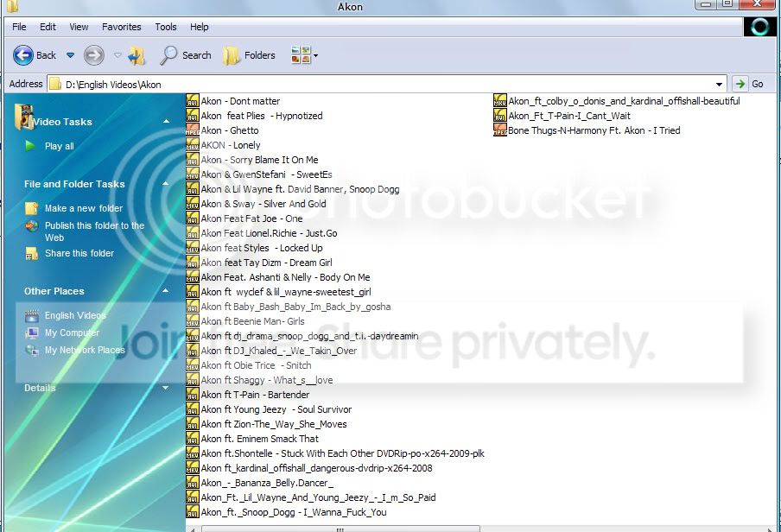Click Share this folder link
This screenshot has height=532, width=781.
click(x=79, y=253)
